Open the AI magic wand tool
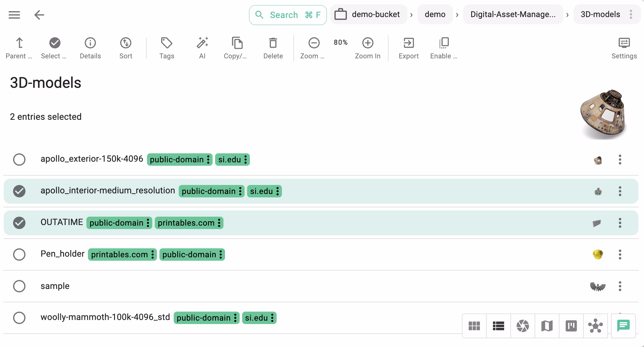 [x=202, y=43]
